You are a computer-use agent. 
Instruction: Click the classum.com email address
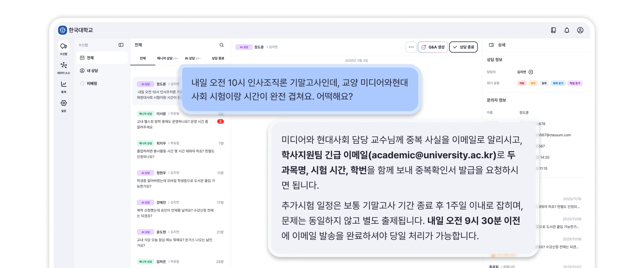[555, 135]
